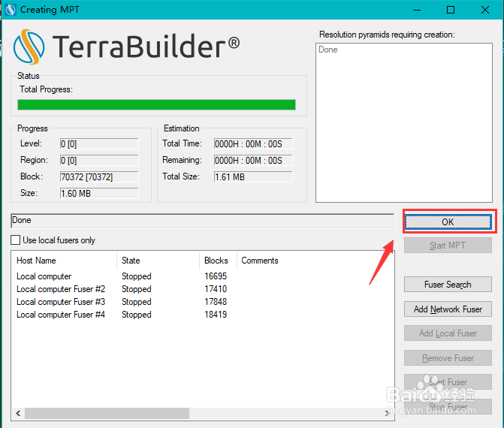Close the Creating MPT window

point(485,10)
